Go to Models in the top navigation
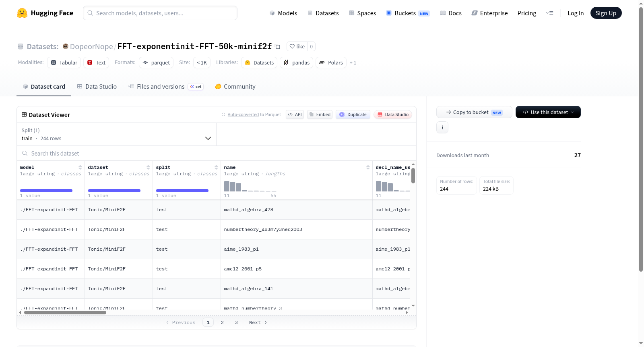644x347 pixels. click(283, 13)
